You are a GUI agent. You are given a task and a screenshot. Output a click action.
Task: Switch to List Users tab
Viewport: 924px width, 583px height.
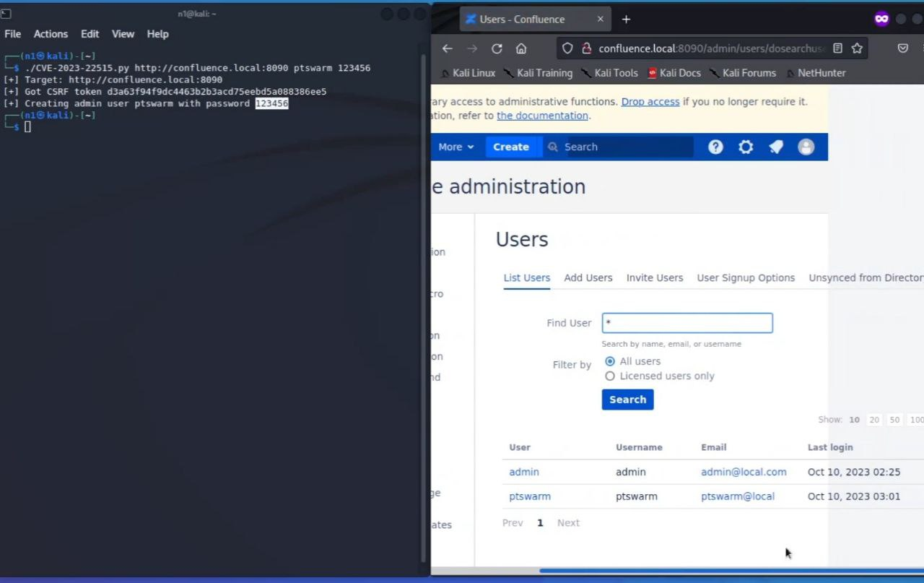coord(527,277)
